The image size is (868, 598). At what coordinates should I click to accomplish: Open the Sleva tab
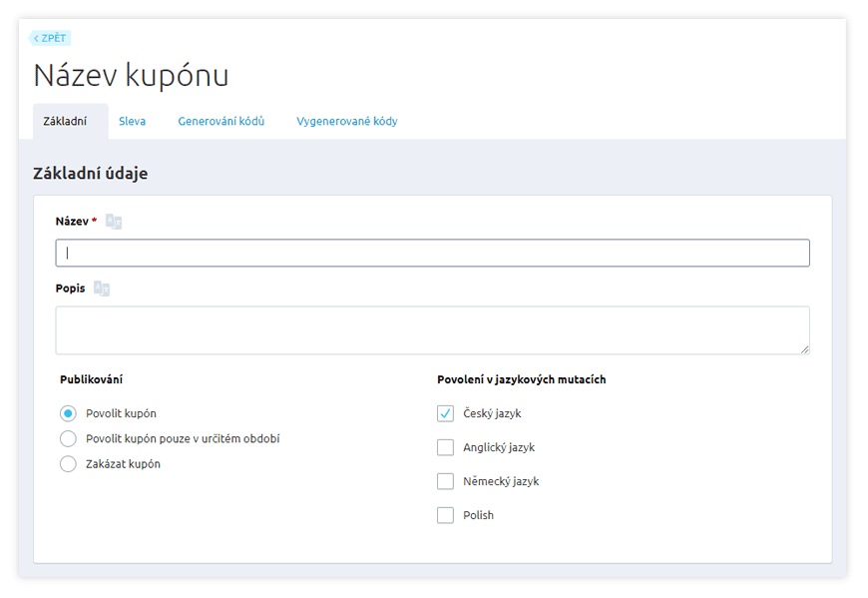tap(132, 122)
